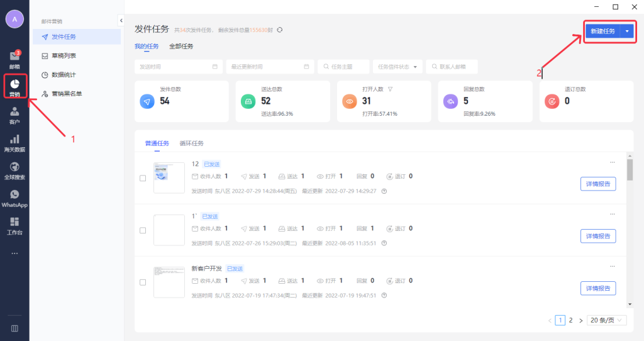644x341 pixels.
Task: Tick the checkbox for 新客户开发 task
Action: [x=143, y=282]
